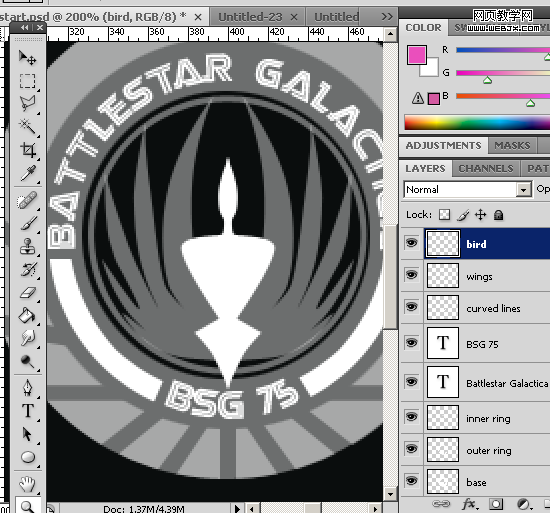Hide the inner ring layer
This screenshot has height=513, width=550.
pyautogui.click(x=411, y=417)
